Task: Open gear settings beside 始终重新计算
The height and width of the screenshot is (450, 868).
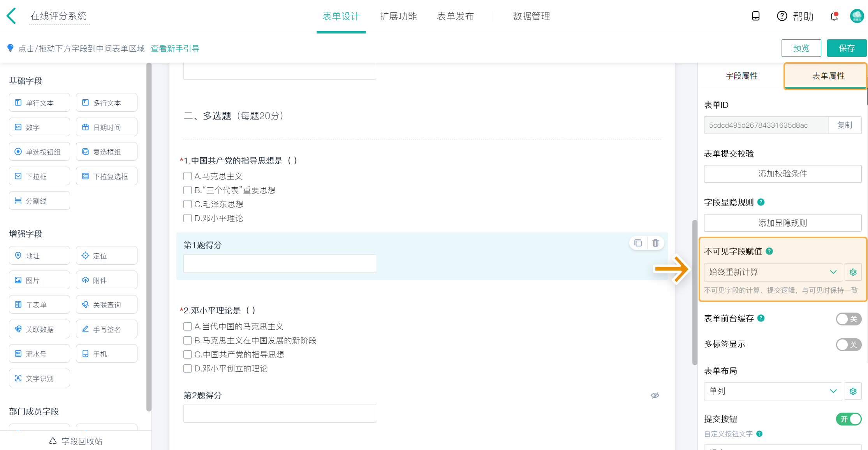Action: coord(853,272)
